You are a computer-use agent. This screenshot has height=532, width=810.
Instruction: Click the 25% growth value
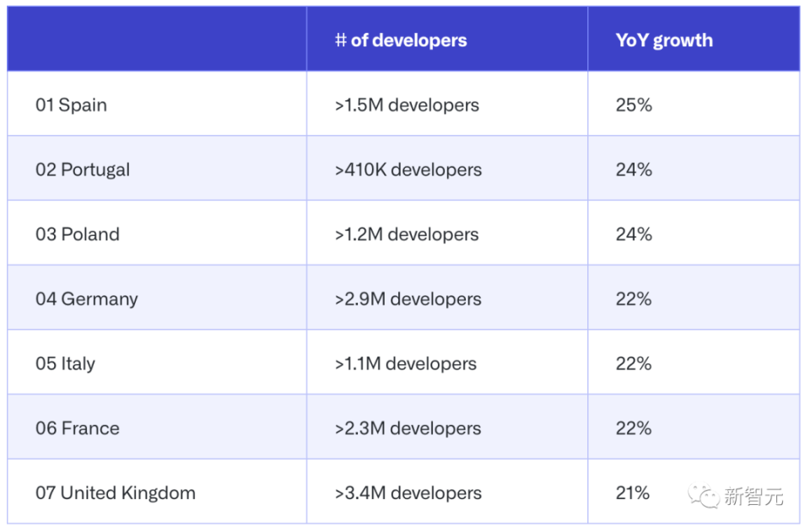(x=634, y=105)
